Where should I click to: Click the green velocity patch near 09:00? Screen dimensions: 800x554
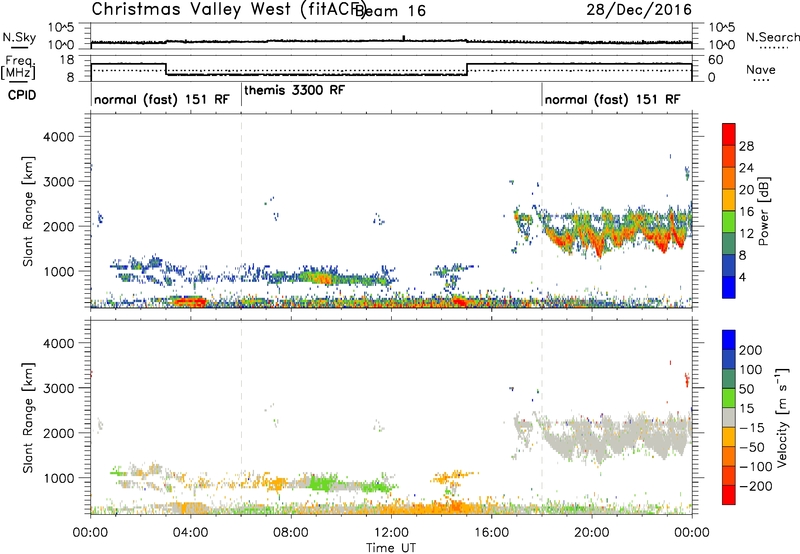(x=323, y=482)
